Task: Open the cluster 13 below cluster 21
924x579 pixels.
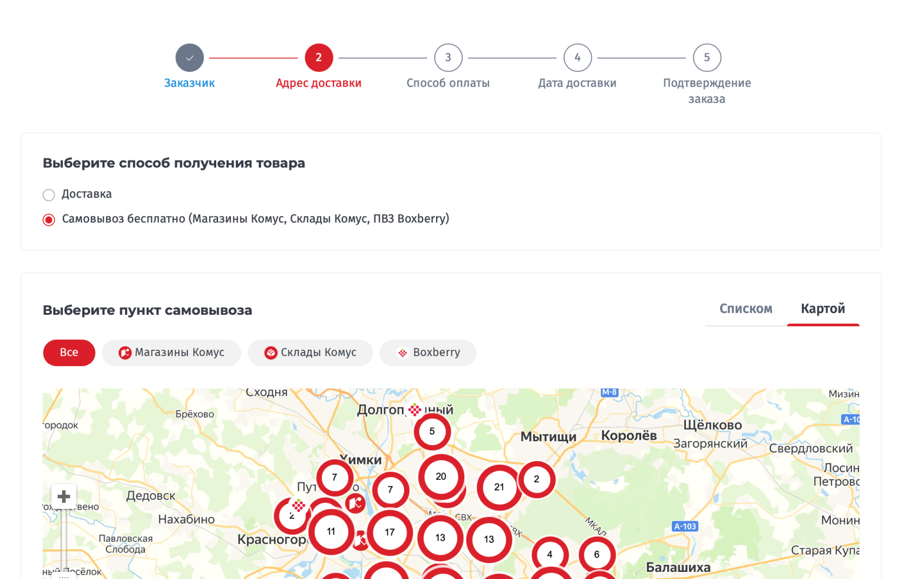Action: [x=489, y=539]
